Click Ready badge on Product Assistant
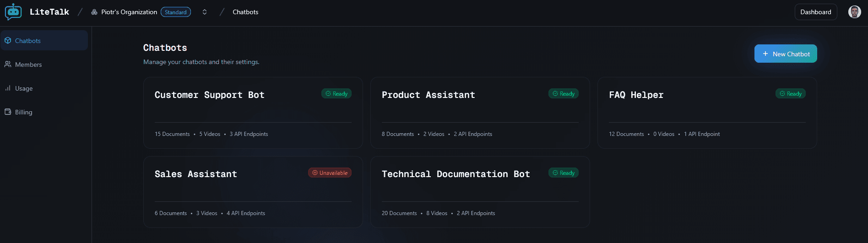 pyautogui.click(x=564, y=93)
